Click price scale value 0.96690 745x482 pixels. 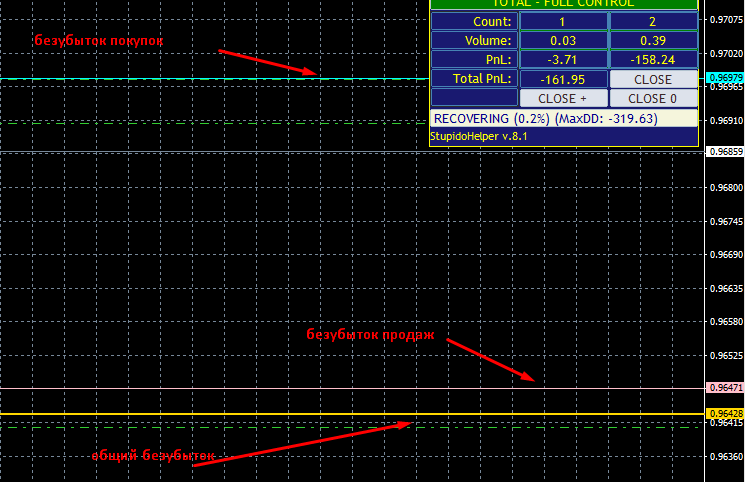click(x=726, y=255)
